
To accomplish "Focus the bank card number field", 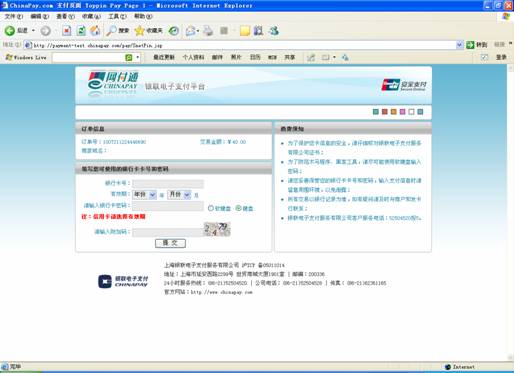I will 168,183.
